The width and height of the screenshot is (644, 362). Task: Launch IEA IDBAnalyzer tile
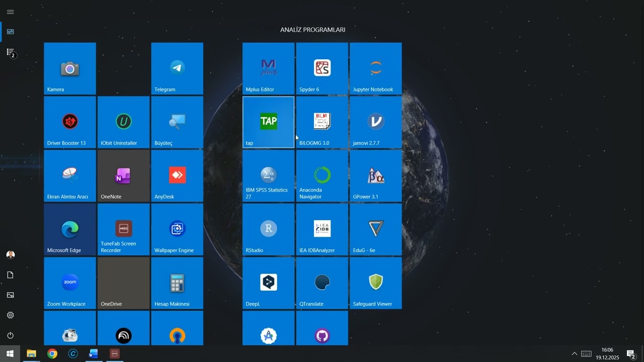click(x=322, y=229)
